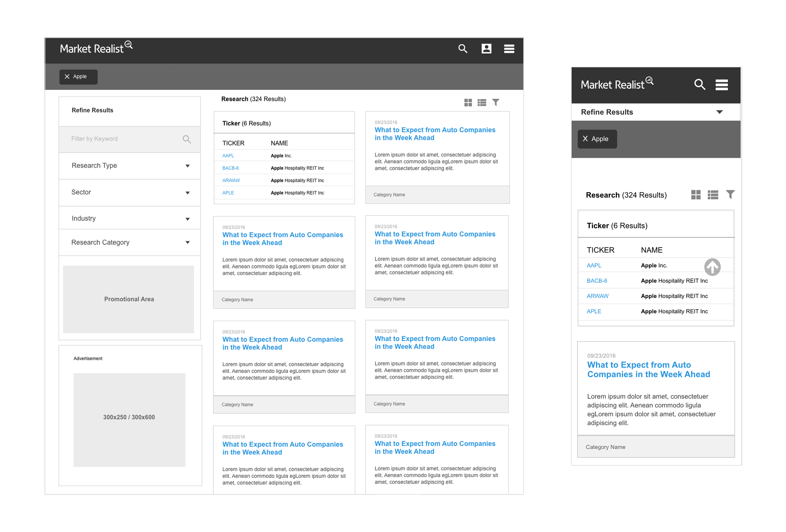Click Apple Inc. name in desktop table

(x=281, y=156)
